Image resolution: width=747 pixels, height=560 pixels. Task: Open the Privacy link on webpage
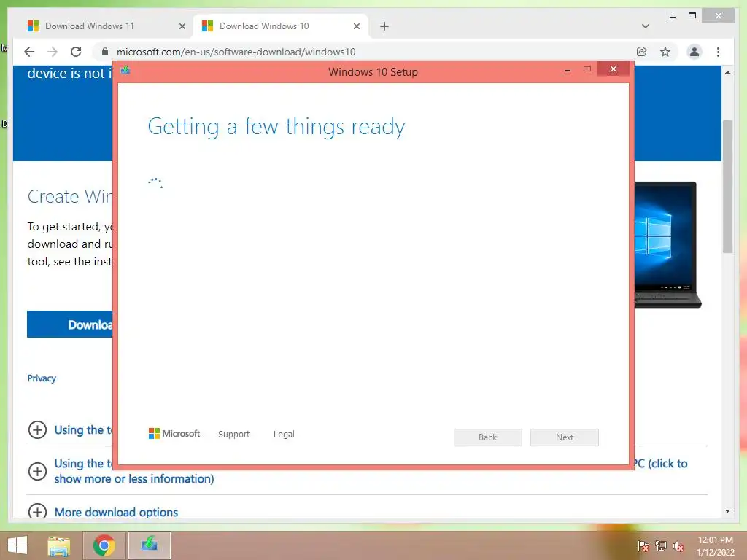click(42, 378)
